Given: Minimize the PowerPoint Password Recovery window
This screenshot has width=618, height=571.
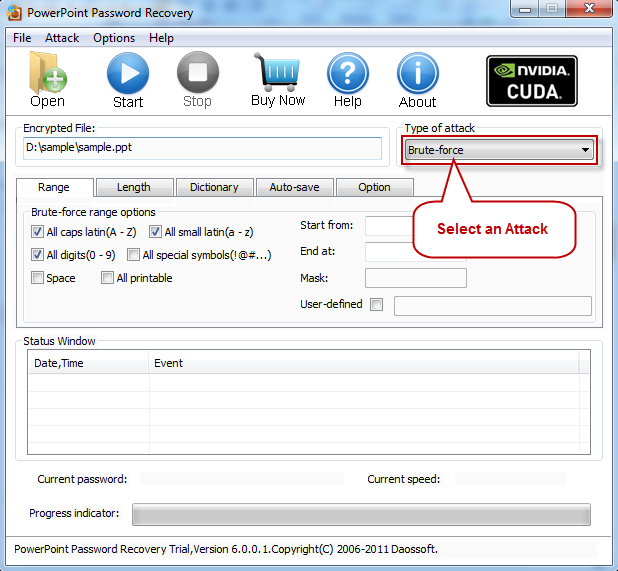Looking at the screenshot, I should [525, 9].
